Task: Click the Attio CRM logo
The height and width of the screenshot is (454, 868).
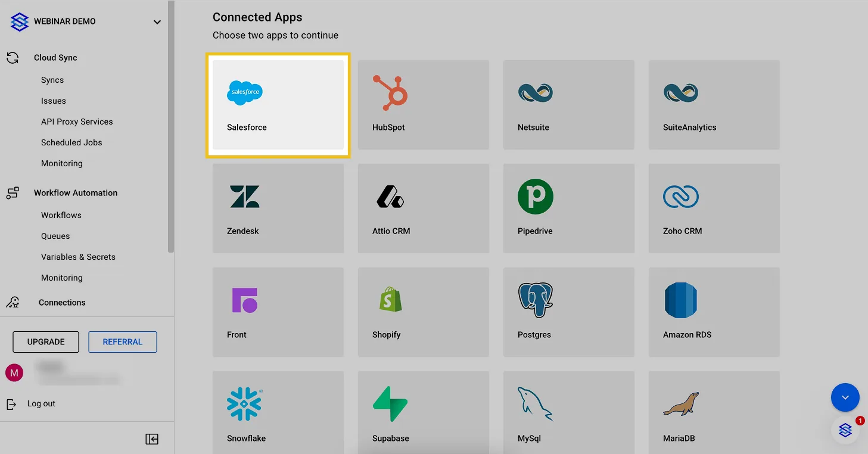Action: [390, 197]
